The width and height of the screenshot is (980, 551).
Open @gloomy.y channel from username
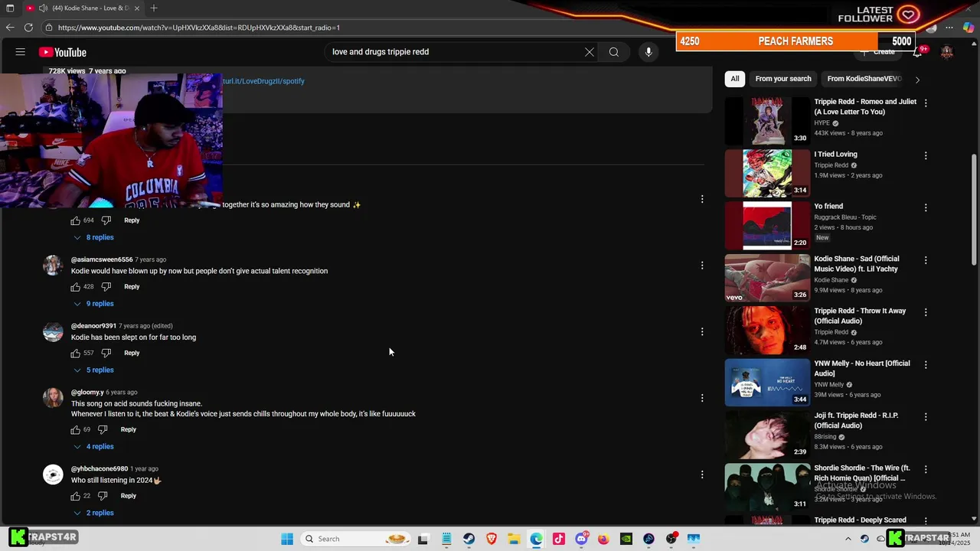[x=87, y=393]
